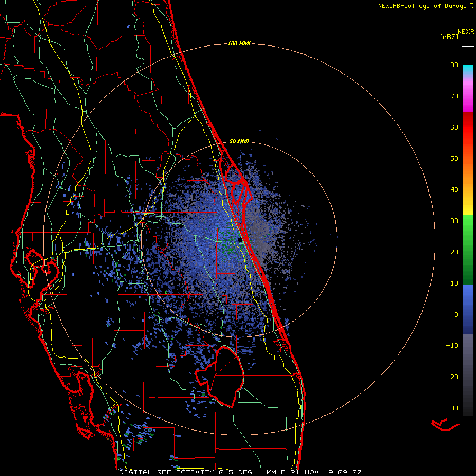Click the 100 NMI range ring label
This screenshot has width=476, height=476.
click(x=239, y=44)
